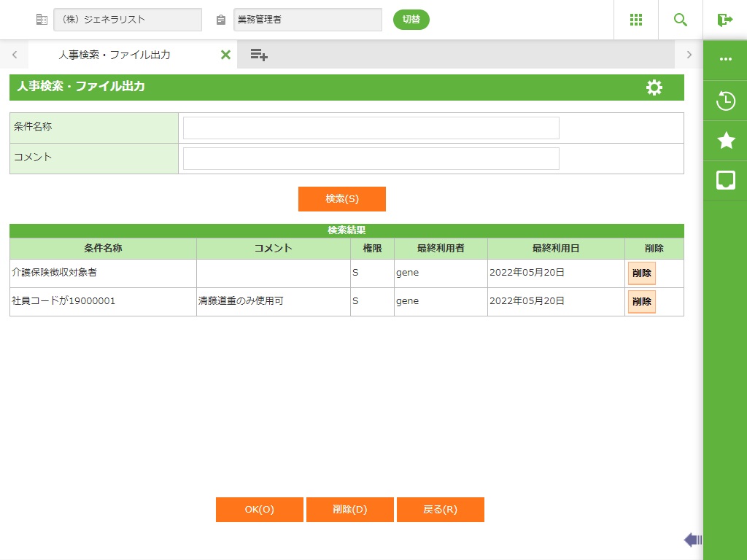Open favorites star icon in sidebar

click(725, 141)
